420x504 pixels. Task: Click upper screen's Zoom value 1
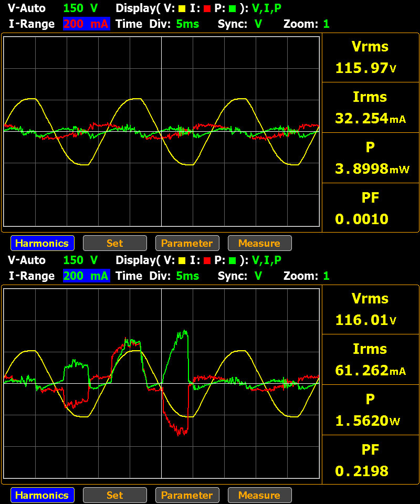326,24
